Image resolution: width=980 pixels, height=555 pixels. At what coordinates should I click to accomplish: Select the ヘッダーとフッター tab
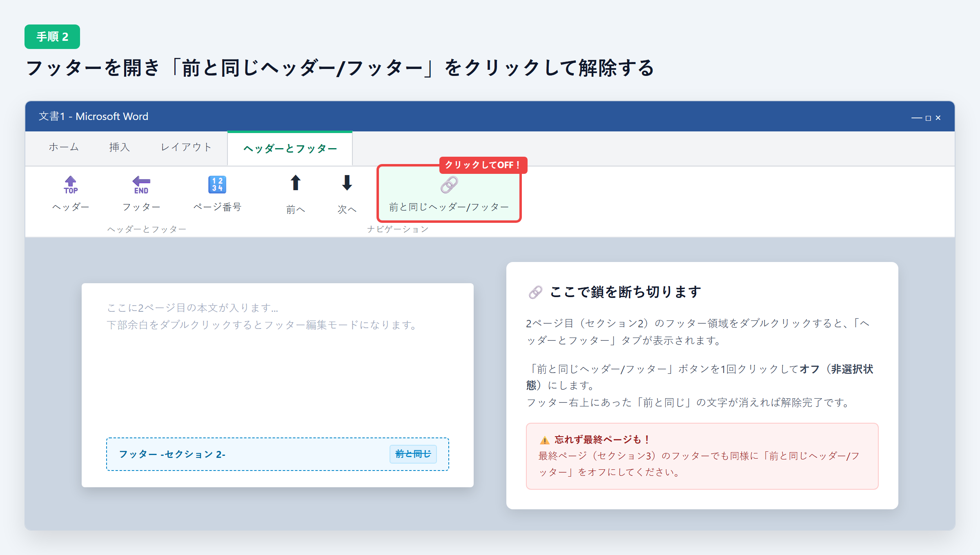290,149
